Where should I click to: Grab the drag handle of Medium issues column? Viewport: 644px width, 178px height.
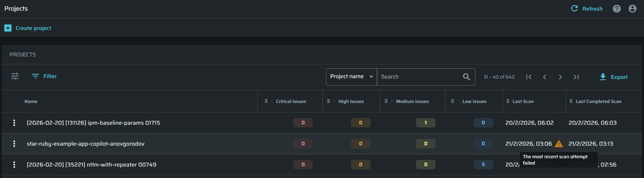point(386,101)
